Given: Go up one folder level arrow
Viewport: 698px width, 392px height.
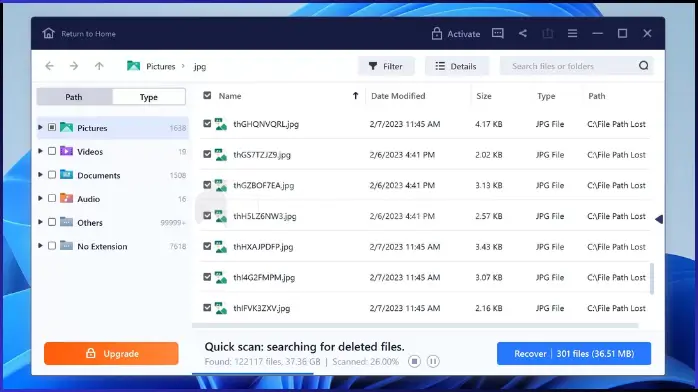Looking at the screenshot, I should 99,66.
